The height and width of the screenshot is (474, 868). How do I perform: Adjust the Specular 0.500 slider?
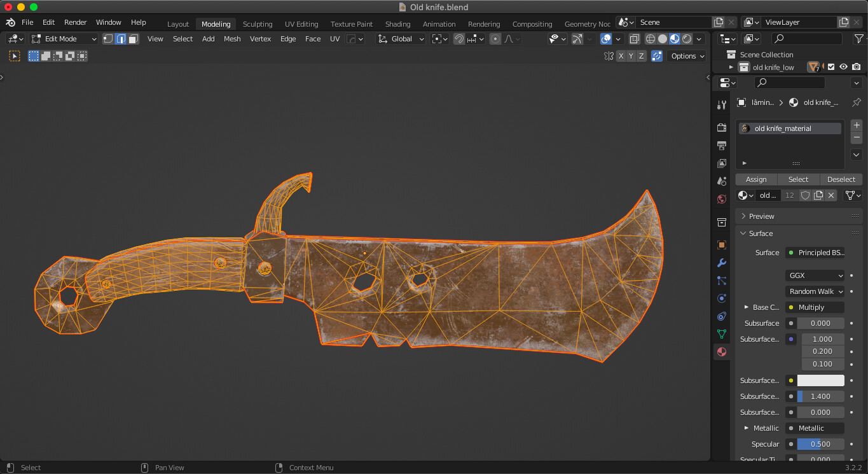(820, 444)
